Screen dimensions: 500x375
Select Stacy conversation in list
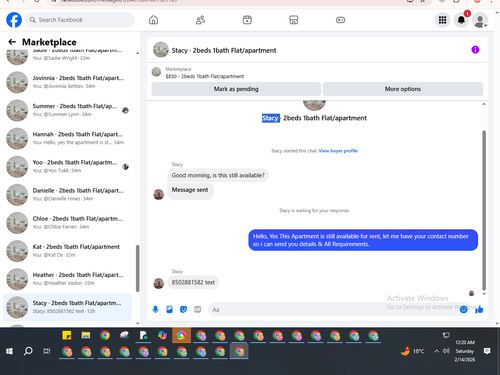pos(67,307)
